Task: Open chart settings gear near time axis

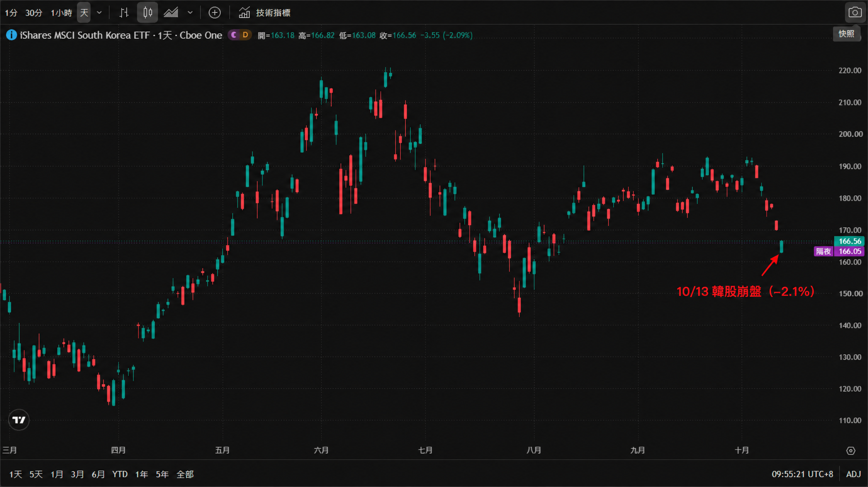Action: pos(851,451)
